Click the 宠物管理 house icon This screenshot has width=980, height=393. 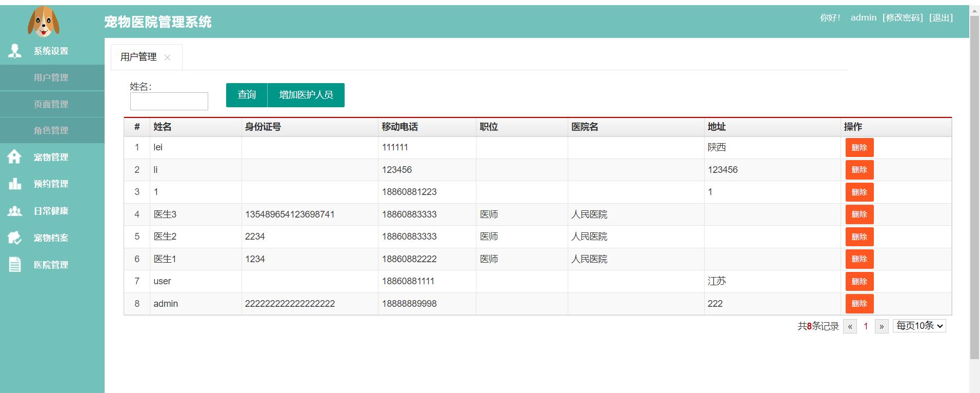[x=14, y=156]
